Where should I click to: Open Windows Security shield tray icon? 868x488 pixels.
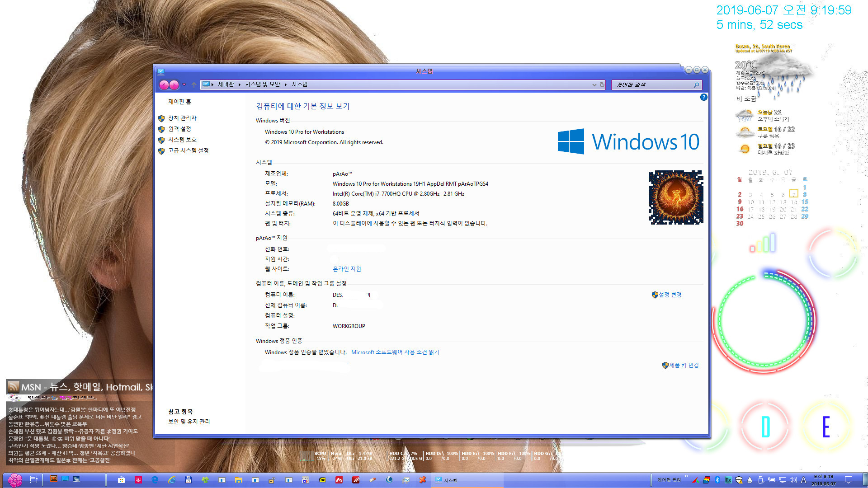[x=739, y=480]
